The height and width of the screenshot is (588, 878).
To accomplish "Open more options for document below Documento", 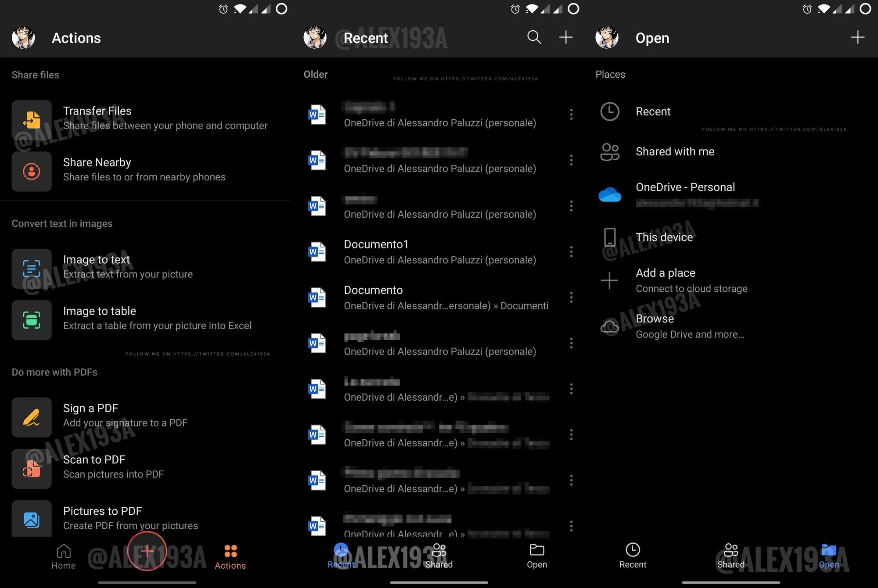I will [x=571, y=343].
